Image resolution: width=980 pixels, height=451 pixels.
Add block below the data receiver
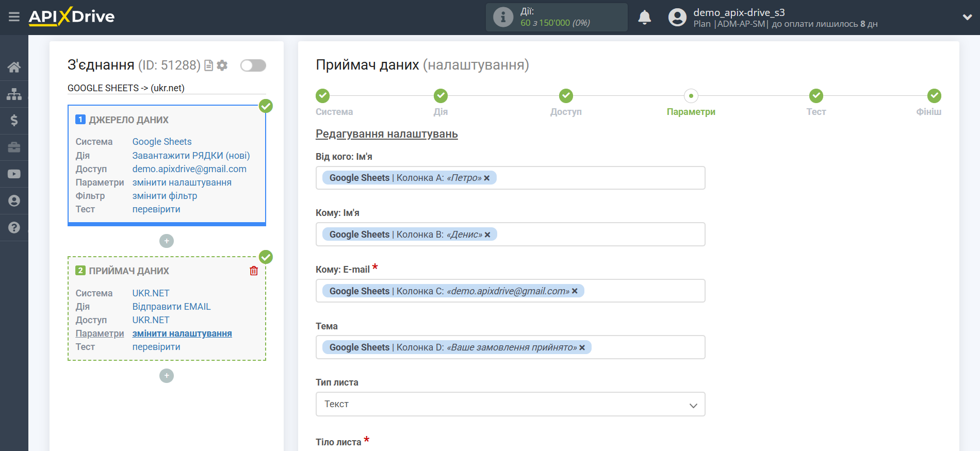[167, 376]
